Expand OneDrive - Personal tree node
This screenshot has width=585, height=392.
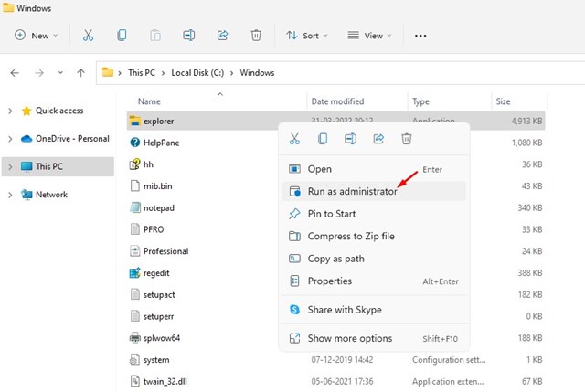pyautogui.click(x=10, y=139)
